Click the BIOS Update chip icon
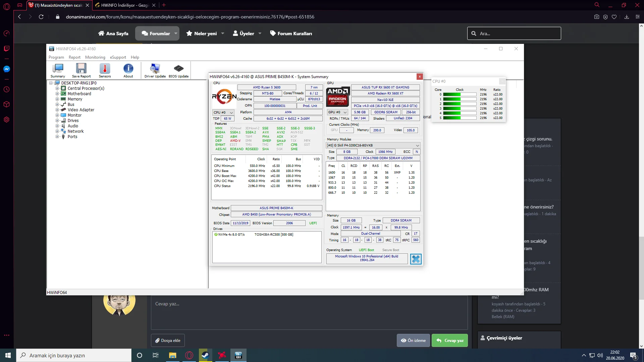 (x=178, y=70)
